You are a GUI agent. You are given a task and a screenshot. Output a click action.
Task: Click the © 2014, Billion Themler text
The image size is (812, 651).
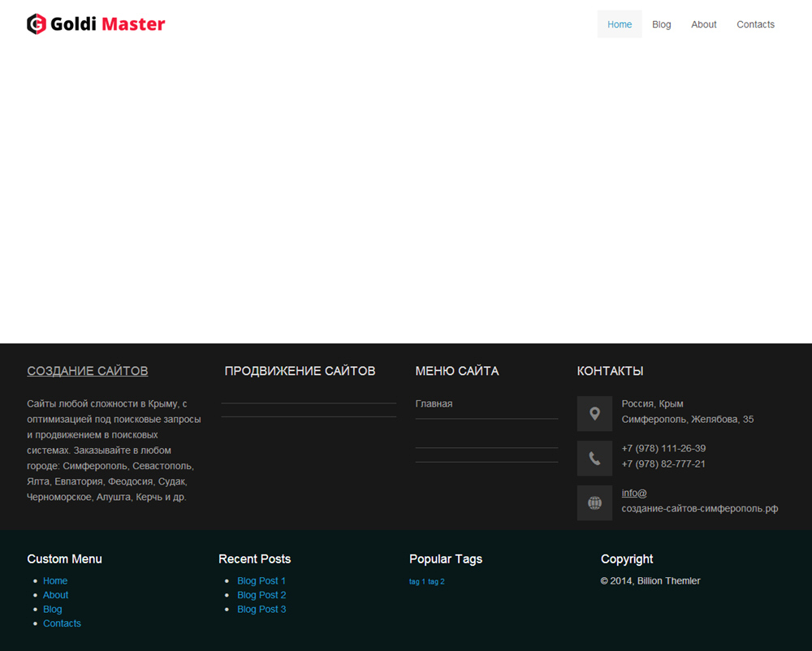[x=650, y=581]
